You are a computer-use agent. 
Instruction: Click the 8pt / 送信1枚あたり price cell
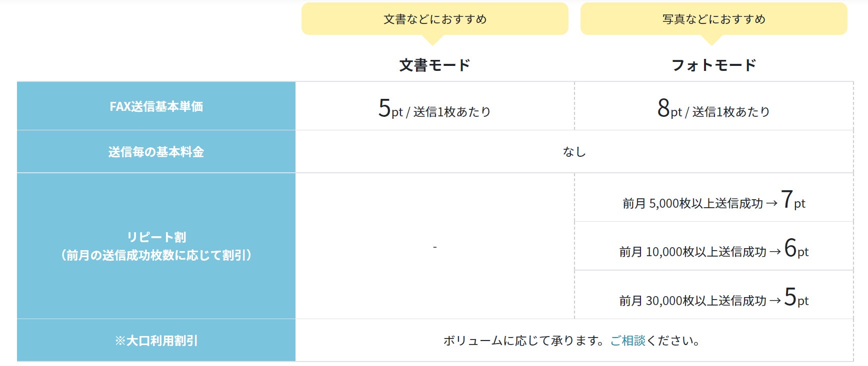pyautogui.click(x=713, y=109)
